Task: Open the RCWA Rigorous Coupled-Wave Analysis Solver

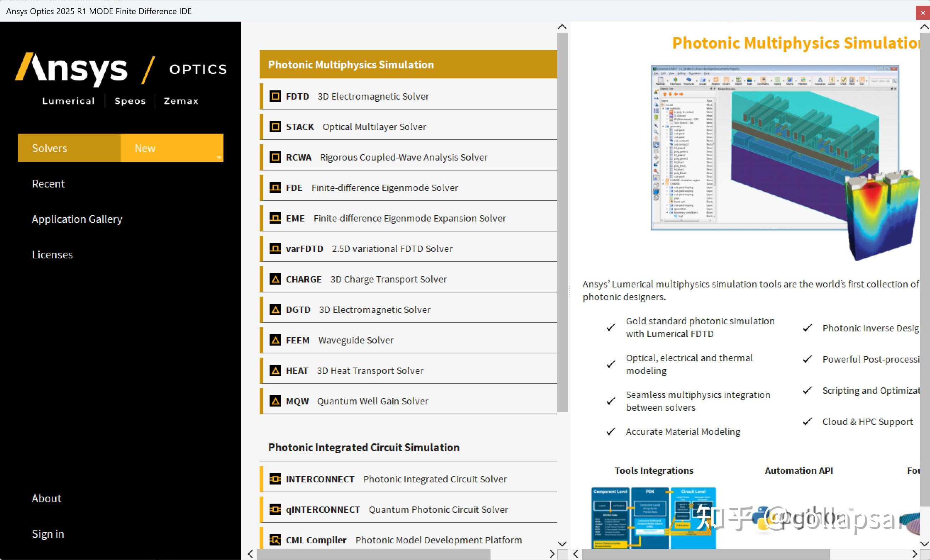Action: click(408, 157)
